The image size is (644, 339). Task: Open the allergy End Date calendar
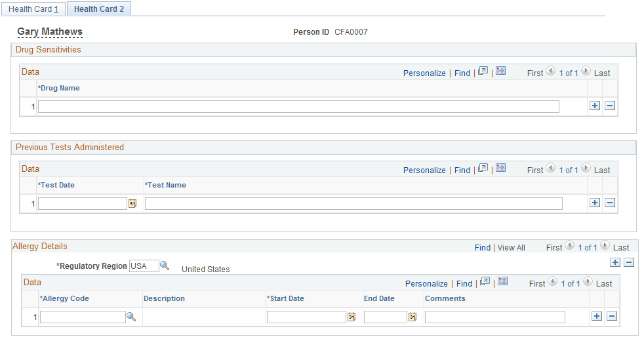coord(413,317)
